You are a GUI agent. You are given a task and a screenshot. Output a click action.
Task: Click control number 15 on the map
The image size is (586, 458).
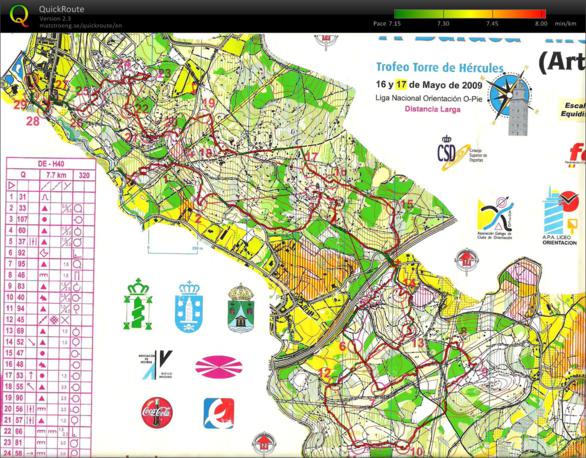point(407,204)
